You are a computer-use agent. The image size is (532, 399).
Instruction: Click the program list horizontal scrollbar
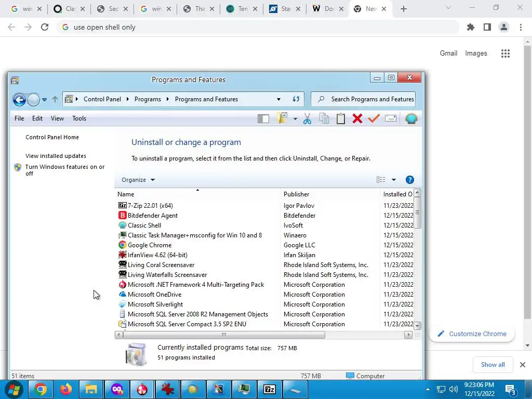223,335
